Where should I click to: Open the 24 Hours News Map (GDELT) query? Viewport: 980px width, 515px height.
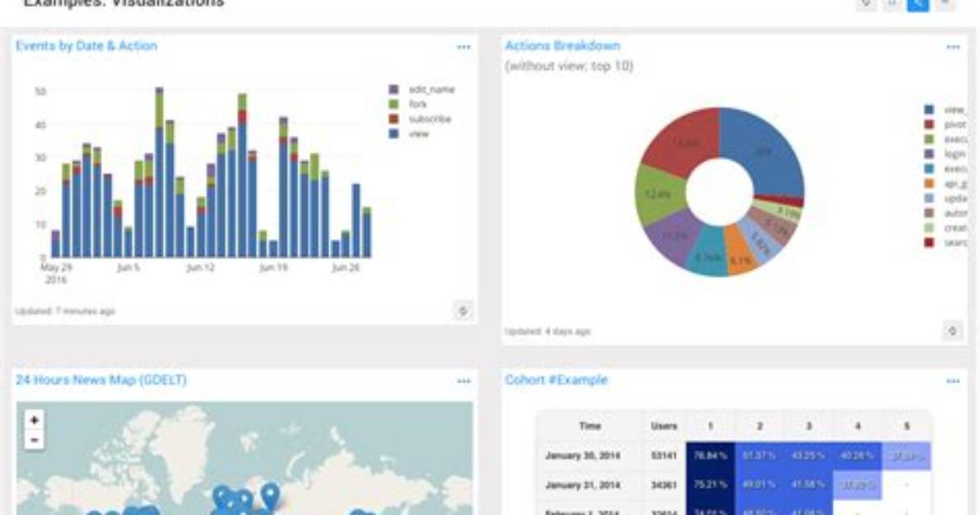coord(102,380)
